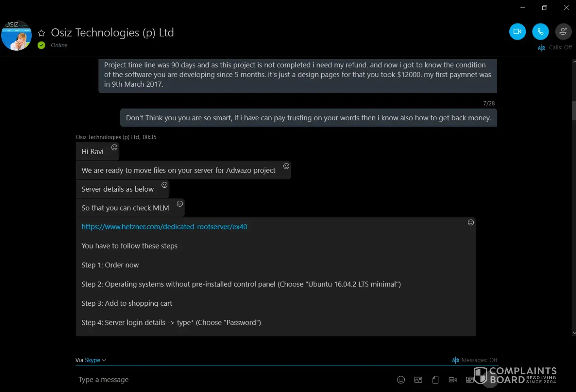Open the emoticon picker in the message bar
The height and width of the screenshot is (392, 576).
(x=401, y=379)
